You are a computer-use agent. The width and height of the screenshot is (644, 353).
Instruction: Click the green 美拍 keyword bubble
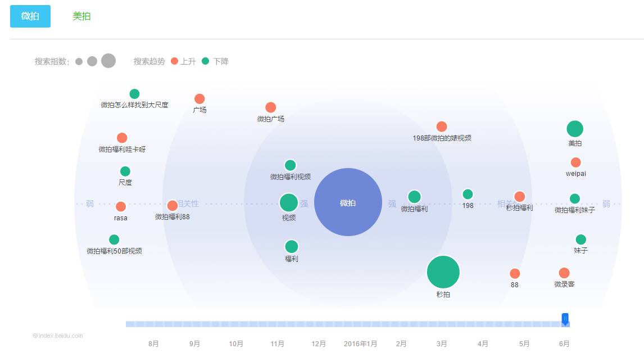click(x=575, y=129)
